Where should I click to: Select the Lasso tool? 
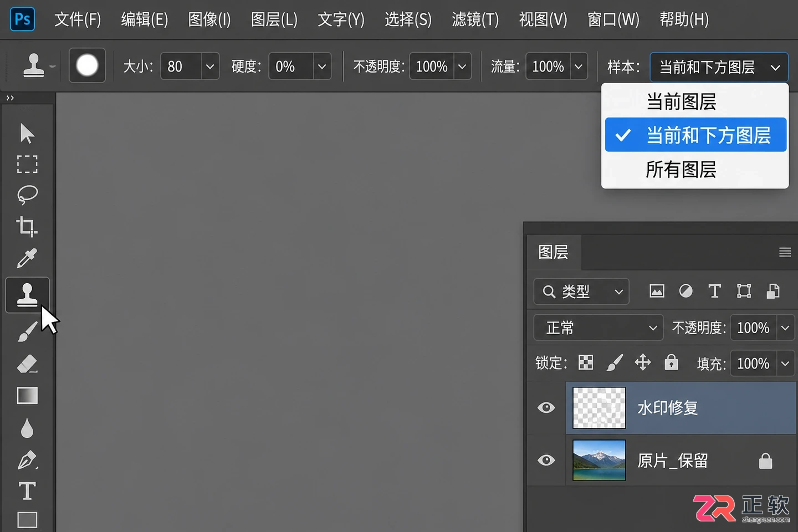(27, 195)
